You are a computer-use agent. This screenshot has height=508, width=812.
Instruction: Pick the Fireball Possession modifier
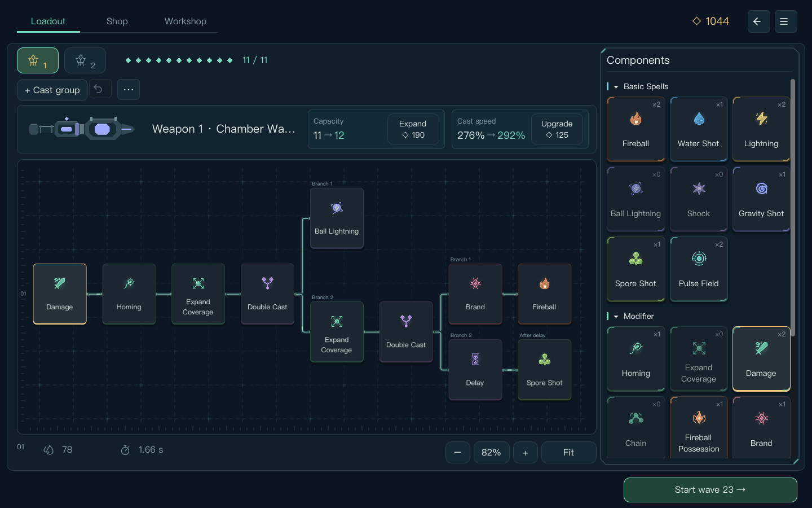[699, 427]
